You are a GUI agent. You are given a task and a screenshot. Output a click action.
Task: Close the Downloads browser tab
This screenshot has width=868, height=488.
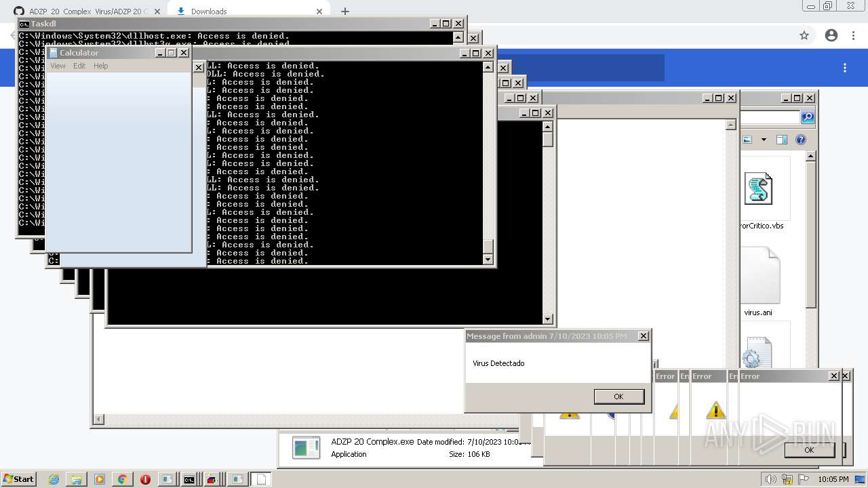(319, 12)
